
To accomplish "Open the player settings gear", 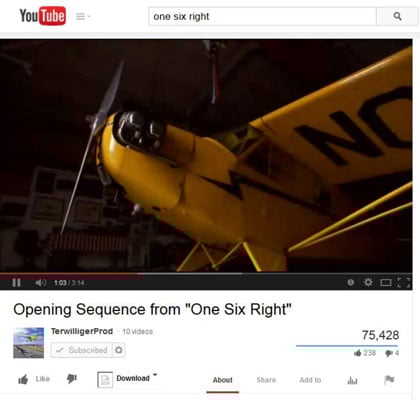I will coord(368,282).
